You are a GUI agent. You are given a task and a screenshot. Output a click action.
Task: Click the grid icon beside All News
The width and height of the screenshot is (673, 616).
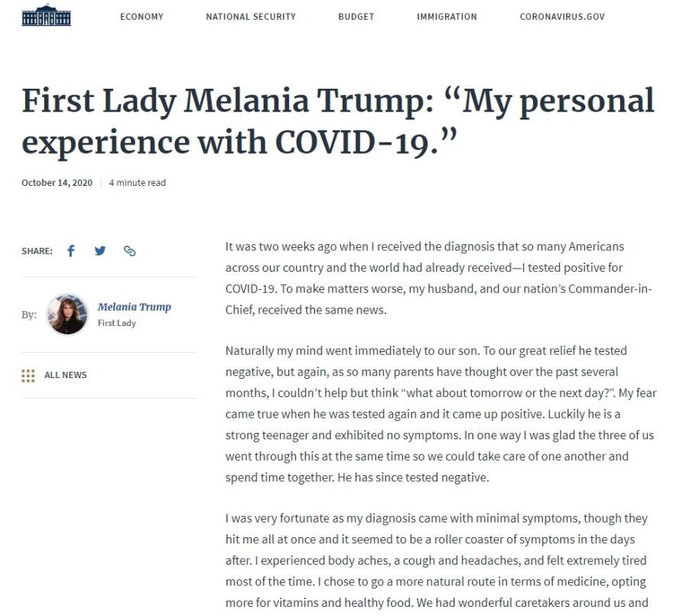(x=28, y=375)
